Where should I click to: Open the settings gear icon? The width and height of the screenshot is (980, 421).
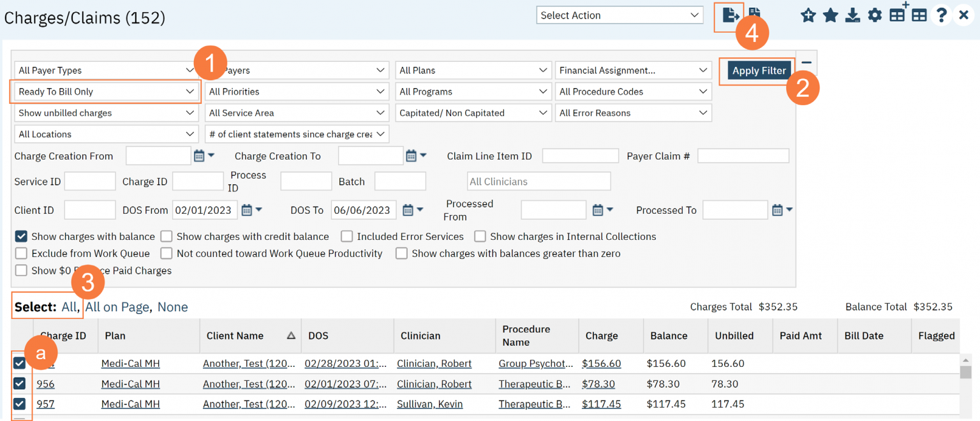point(875,15)
